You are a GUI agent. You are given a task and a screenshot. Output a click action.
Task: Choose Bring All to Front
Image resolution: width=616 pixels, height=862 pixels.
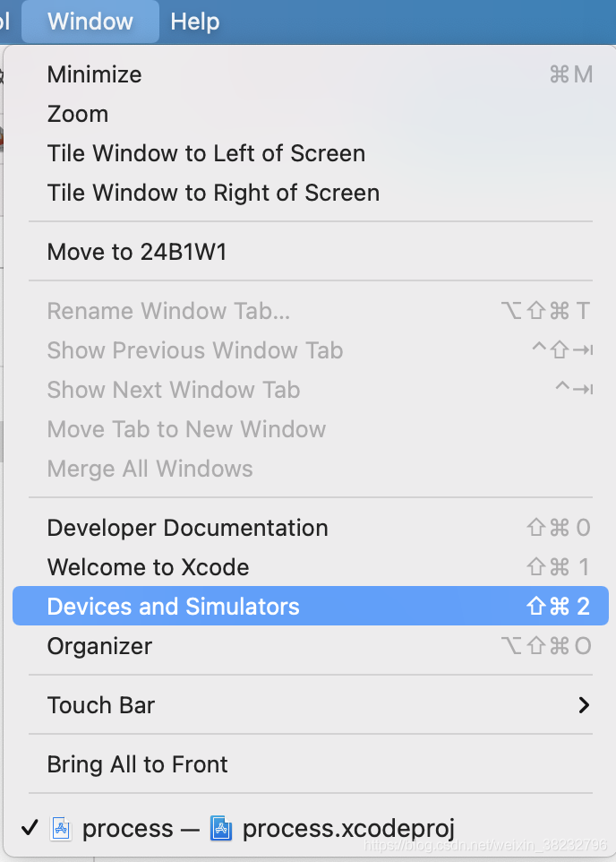click(311, 764)
